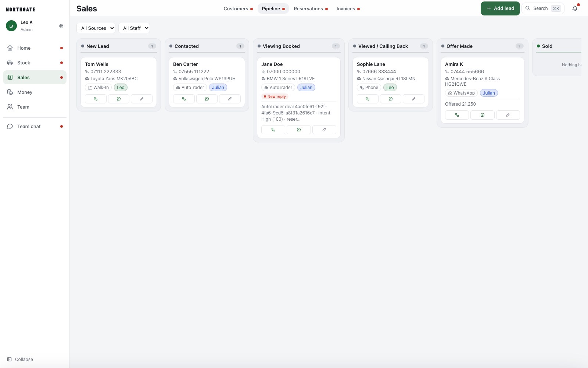Call Sophie Lane using phone icon
The image size is (588, 368).
[x=367, y=99]
